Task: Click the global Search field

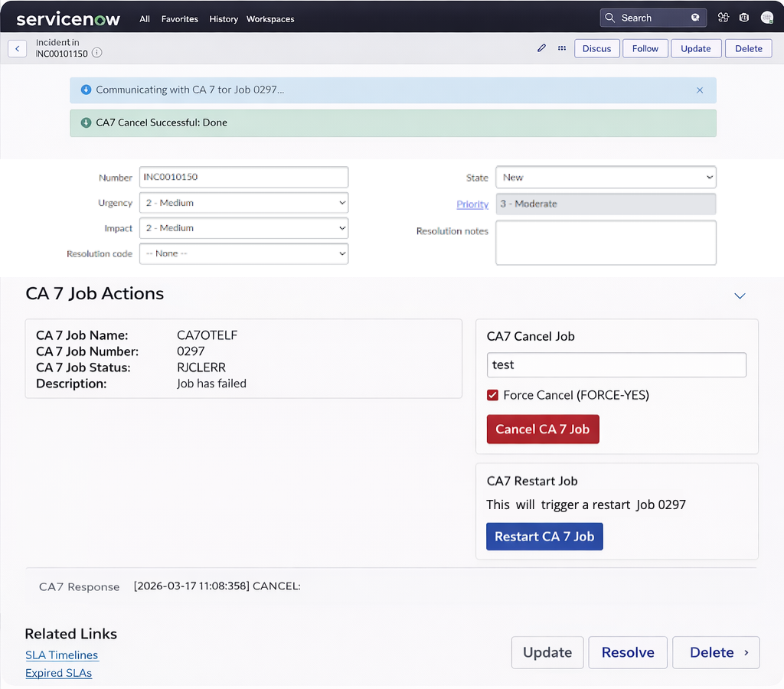Action: pos(654,18)
